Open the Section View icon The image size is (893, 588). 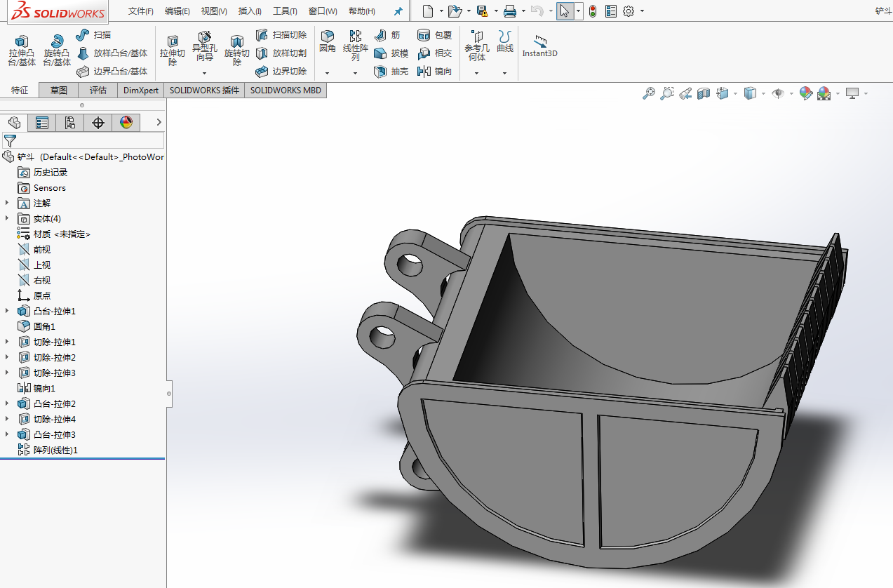[704, 93]
